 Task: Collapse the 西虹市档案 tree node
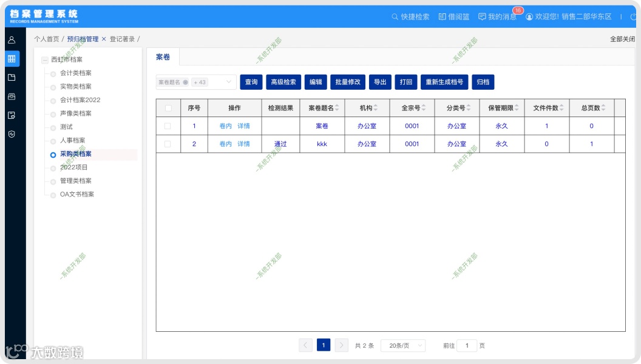44,59
